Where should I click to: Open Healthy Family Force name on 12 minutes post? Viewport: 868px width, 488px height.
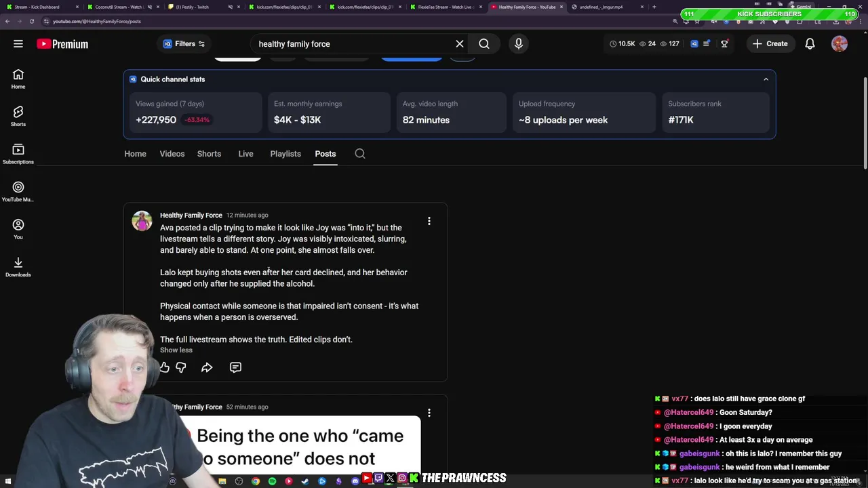191,216
